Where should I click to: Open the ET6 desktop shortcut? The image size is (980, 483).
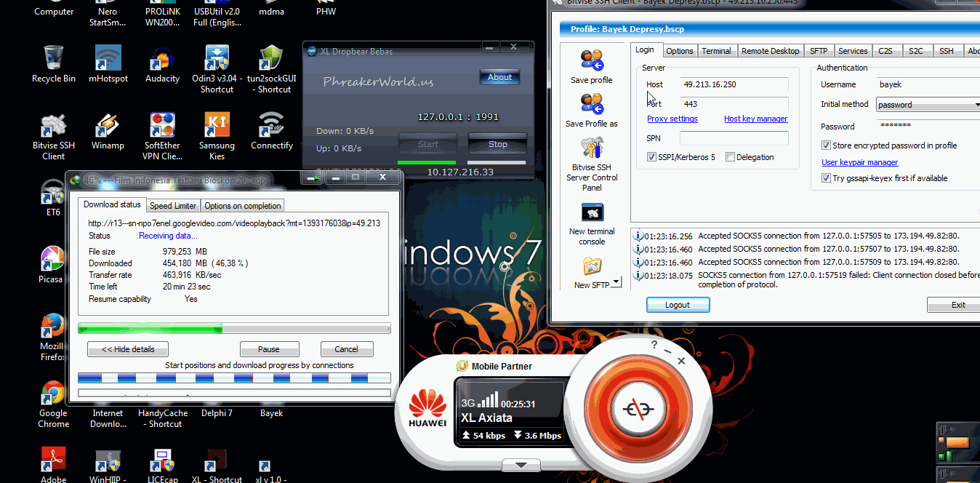point(53,198)
